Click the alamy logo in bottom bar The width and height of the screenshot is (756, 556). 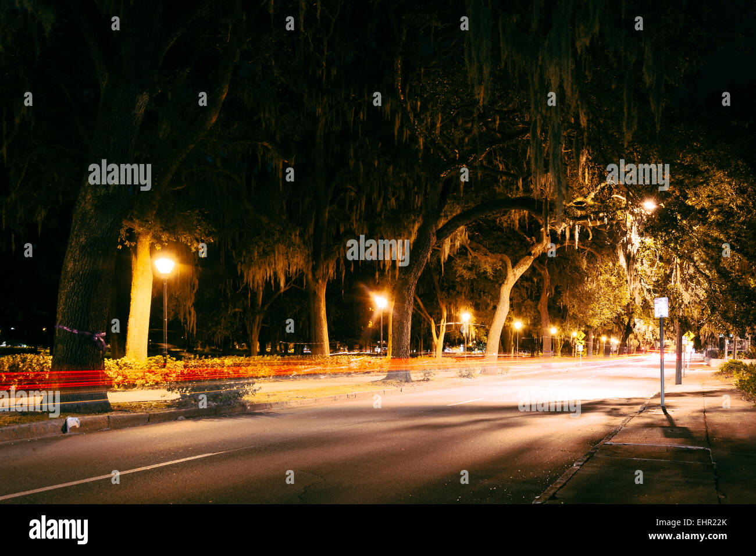(x=59, y=530)
